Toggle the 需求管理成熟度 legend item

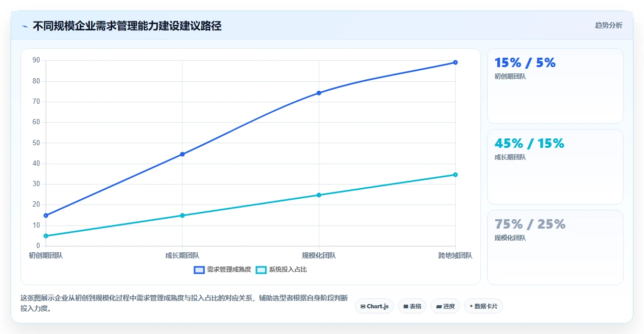[x=222, y=270]
